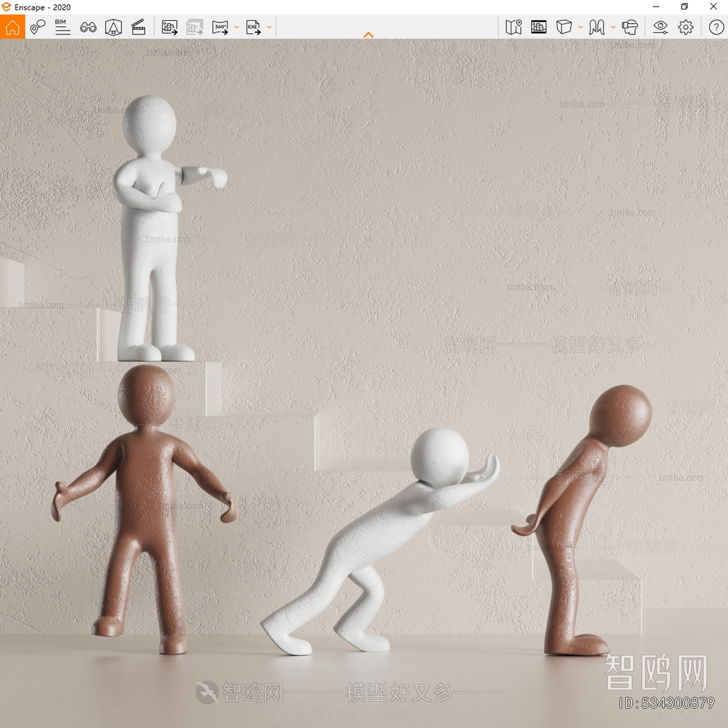Open the EXE export dropdown arrow
The image size is (728, 728).
pos(269,27)
